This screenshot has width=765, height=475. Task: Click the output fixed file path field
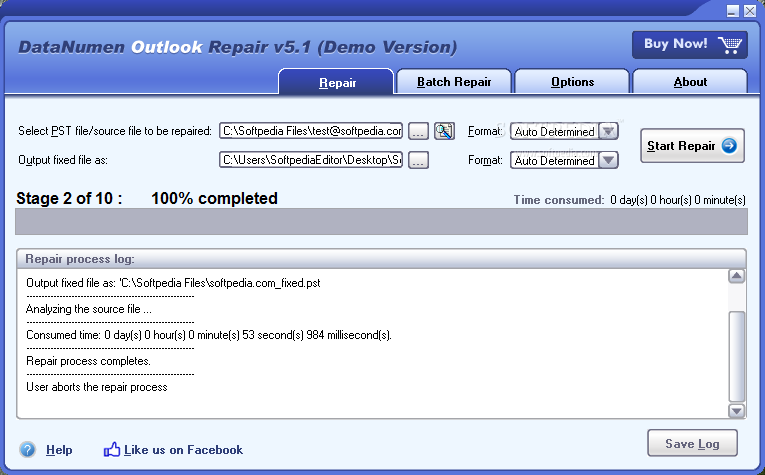tap(311, 159)
